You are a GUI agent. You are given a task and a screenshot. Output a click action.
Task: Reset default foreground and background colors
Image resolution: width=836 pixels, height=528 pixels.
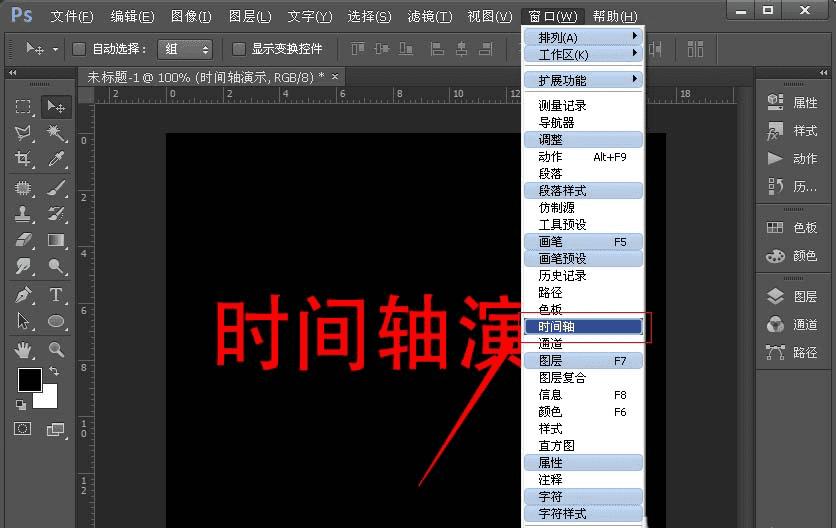point(21,405)
